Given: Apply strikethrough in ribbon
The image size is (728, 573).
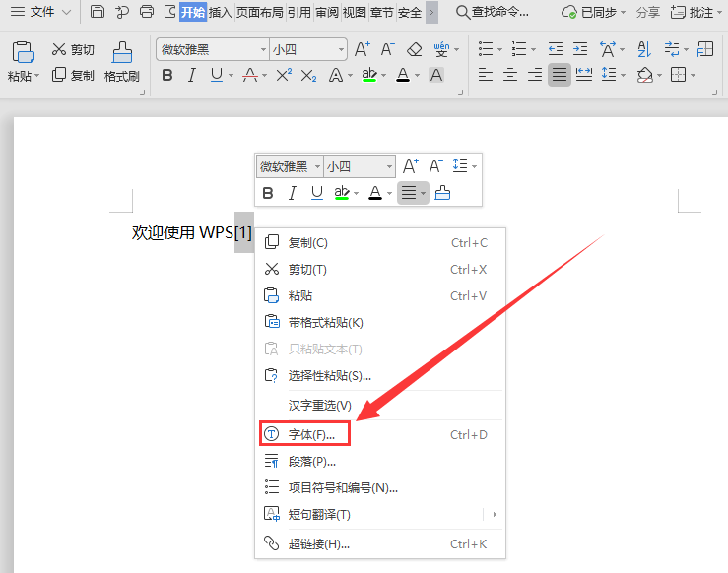Looking at the screenshot, I should click(x=250, y=75).
